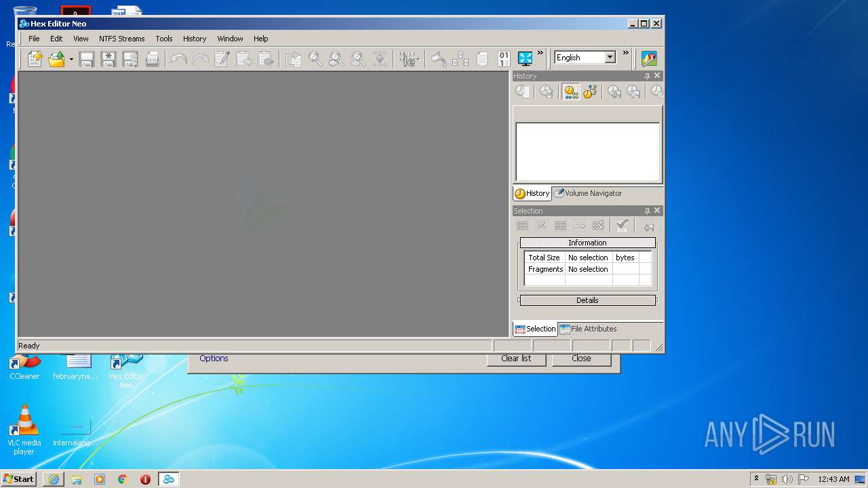Image resolution: width=868 pixels, height=488 pixels.
Task: Click the history step-forward clock icon
Action: 633,91
